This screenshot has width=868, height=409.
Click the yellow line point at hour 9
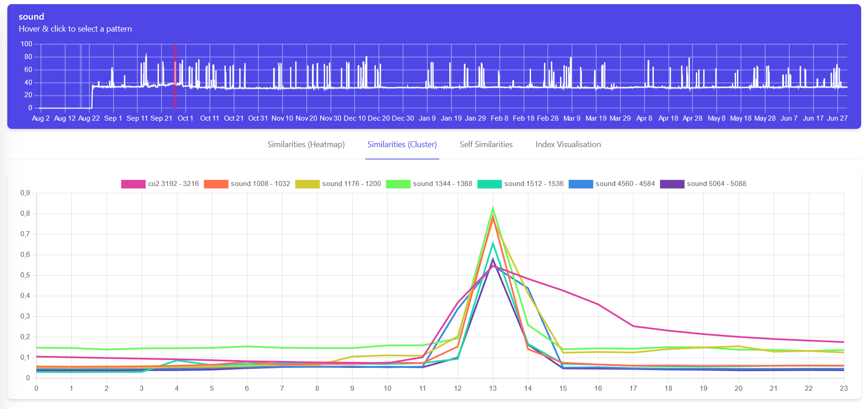pos(352,356)
